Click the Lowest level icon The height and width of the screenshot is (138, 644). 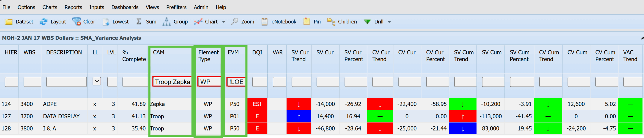pyautogui.click(x=106, y=22)
